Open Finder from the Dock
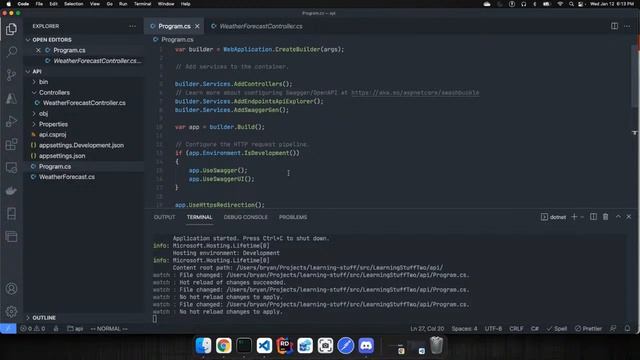This screenshot has height=360, width=640. click(x=203, y=346)
